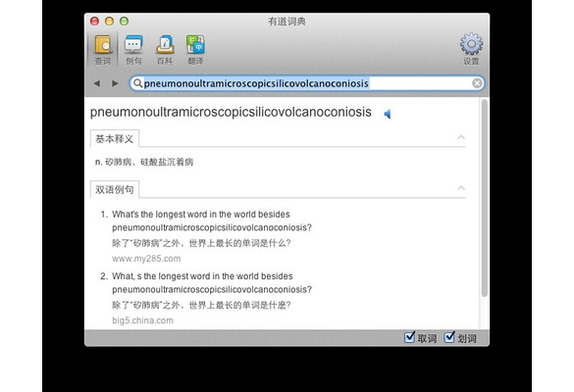Click the translation ending in 单词是什么?

(x=201, y=243)
